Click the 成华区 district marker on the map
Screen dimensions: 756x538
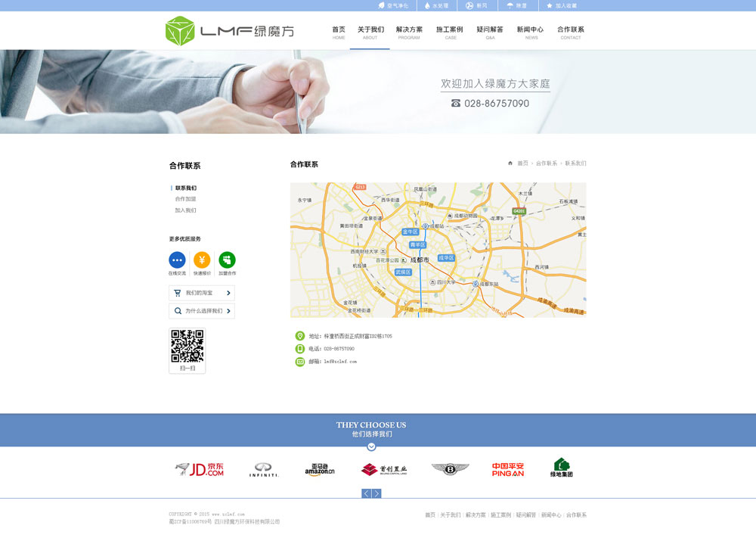coord(446,258)
